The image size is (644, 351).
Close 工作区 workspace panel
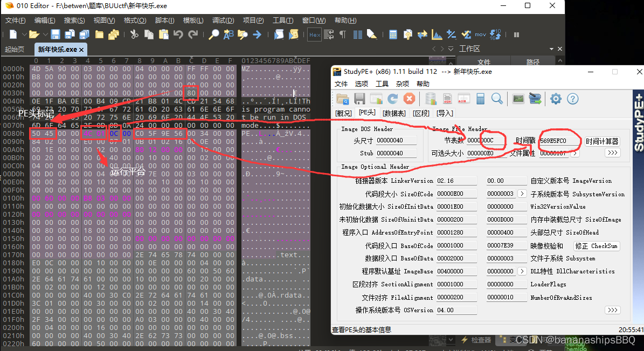tap(559, 49)
